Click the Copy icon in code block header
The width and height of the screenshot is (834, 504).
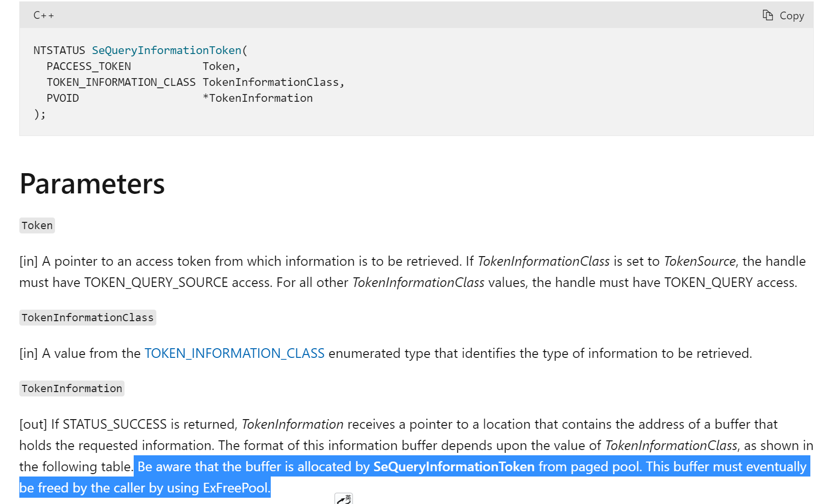[x=783, y=15]
